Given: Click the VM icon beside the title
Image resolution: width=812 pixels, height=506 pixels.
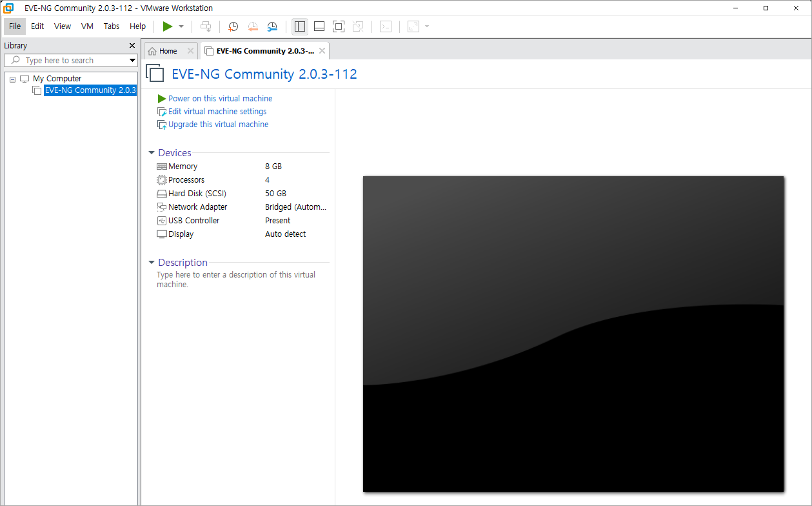Looking at the screenshot, I should [155, 74].
